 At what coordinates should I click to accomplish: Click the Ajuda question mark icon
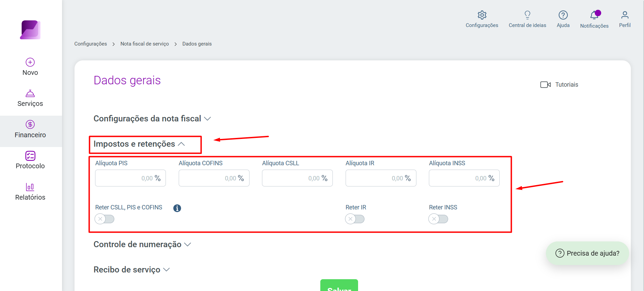pyautogui.click(x=563, y=15)
